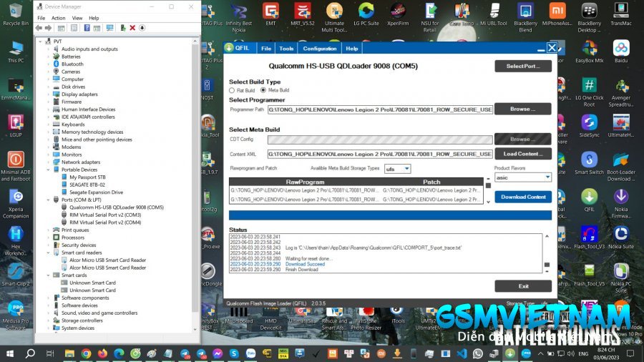Expand the Network adapters node
This screenshot has width=644, height=362.
(x=49, y=162)
